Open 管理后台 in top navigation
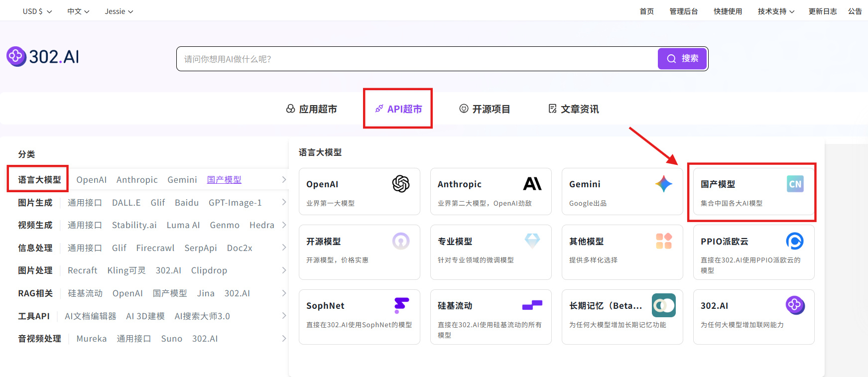 (x=683, y=11)
